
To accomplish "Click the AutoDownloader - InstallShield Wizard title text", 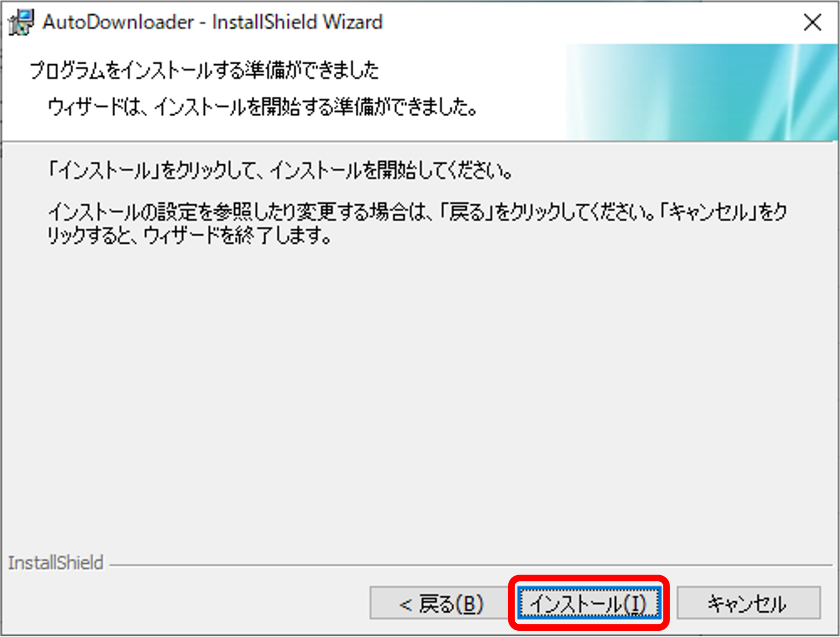I will pos(212,22).
